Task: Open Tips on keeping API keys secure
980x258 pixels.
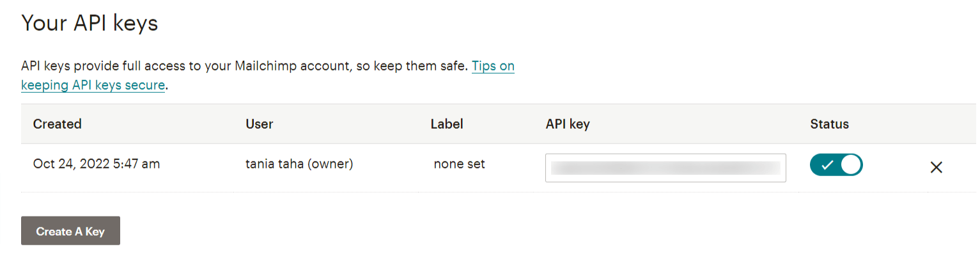Action: pyautogui.click(x=492, y=66)
